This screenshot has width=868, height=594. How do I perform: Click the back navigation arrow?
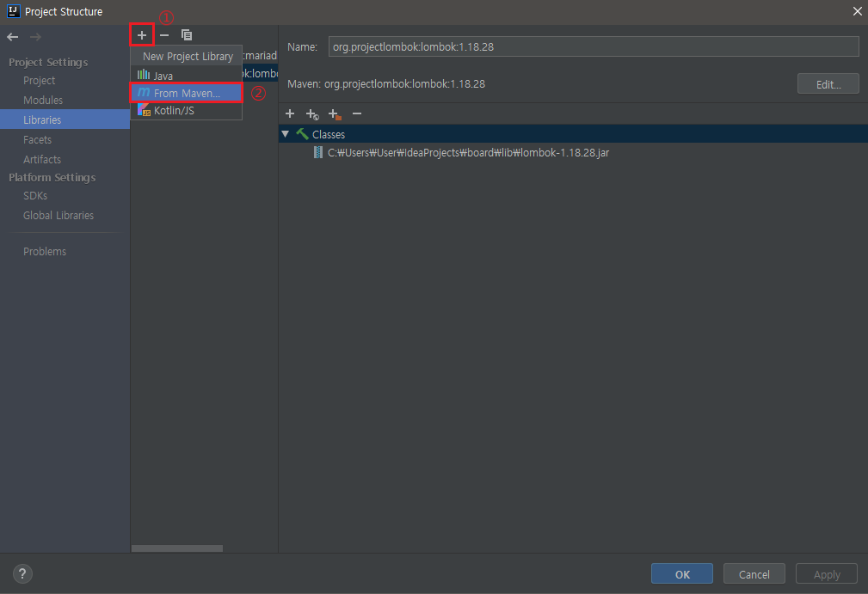12,37
